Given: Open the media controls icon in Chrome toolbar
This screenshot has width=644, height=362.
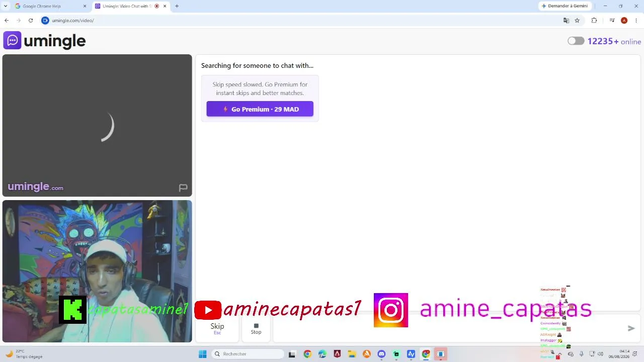Looking at the screenshot, I should point(612,21).
